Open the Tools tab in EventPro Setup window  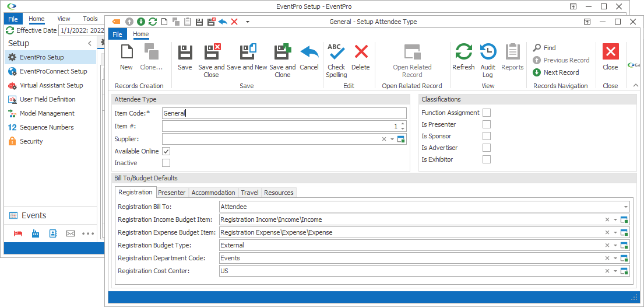[90, 19]
